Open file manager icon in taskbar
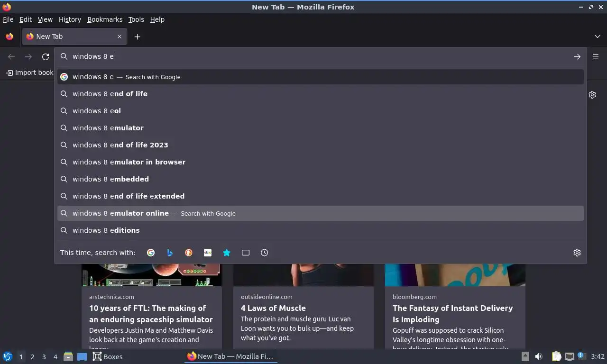 click(x=68, y=356)
